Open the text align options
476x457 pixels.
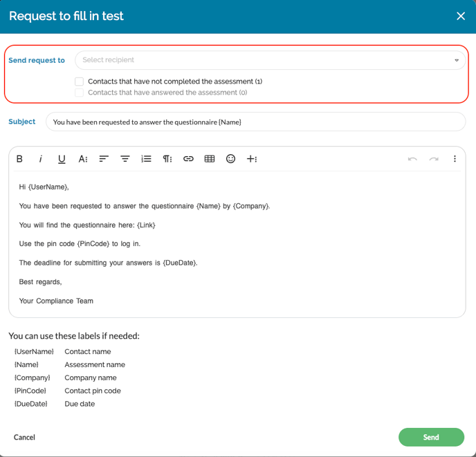104,159
